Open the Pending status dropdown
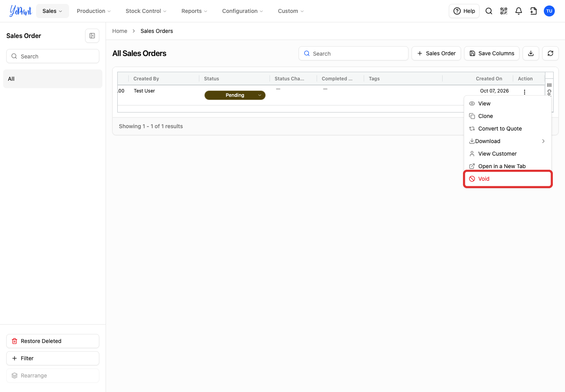Viewport: 565px width, 392px height. coord(235,95)
